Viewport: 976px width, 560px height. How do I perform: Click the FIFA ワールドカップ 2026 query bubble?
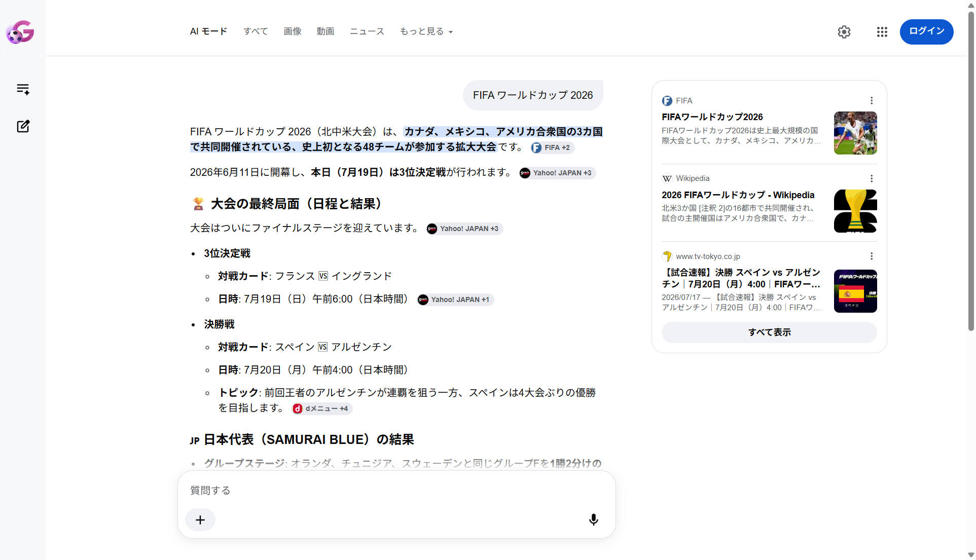coord(533,95)
